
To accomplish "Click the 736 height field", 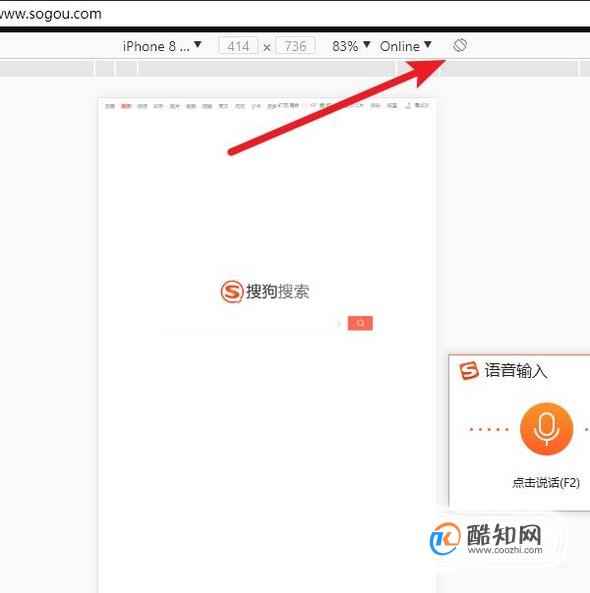I will (295, 46).
